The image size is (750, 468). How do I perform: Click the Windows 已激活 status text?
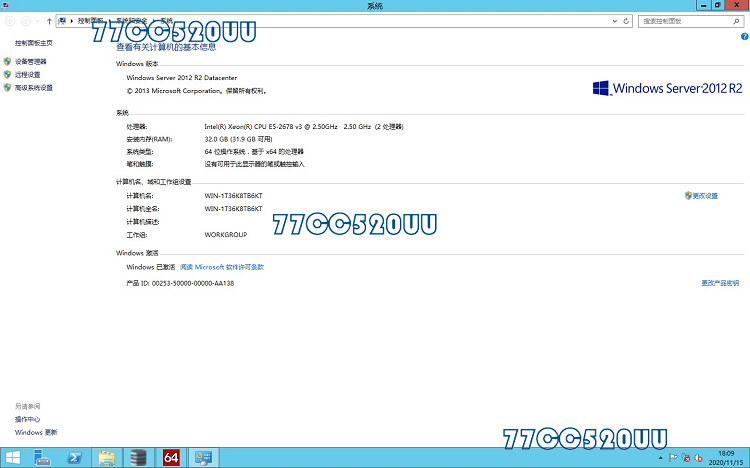[x=151, y=267]
